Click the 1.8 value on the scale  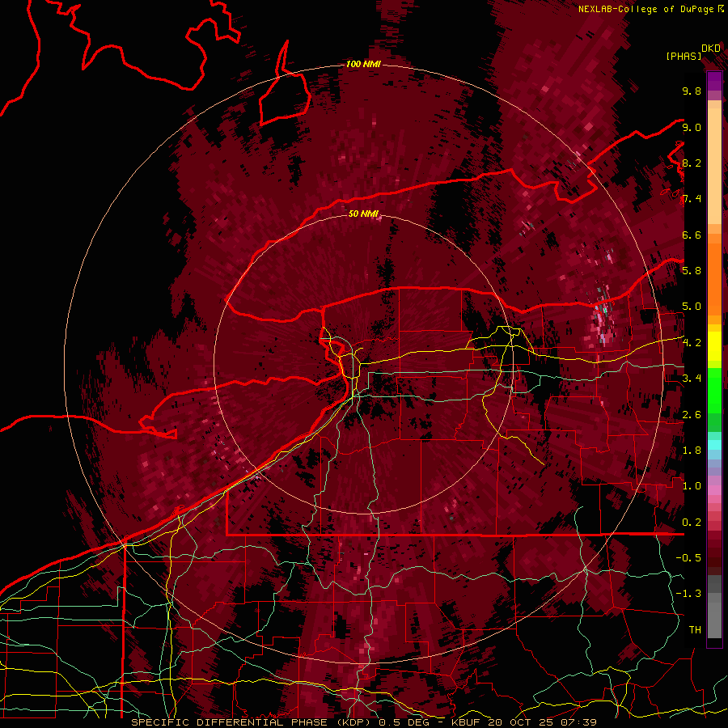(692, 451)
